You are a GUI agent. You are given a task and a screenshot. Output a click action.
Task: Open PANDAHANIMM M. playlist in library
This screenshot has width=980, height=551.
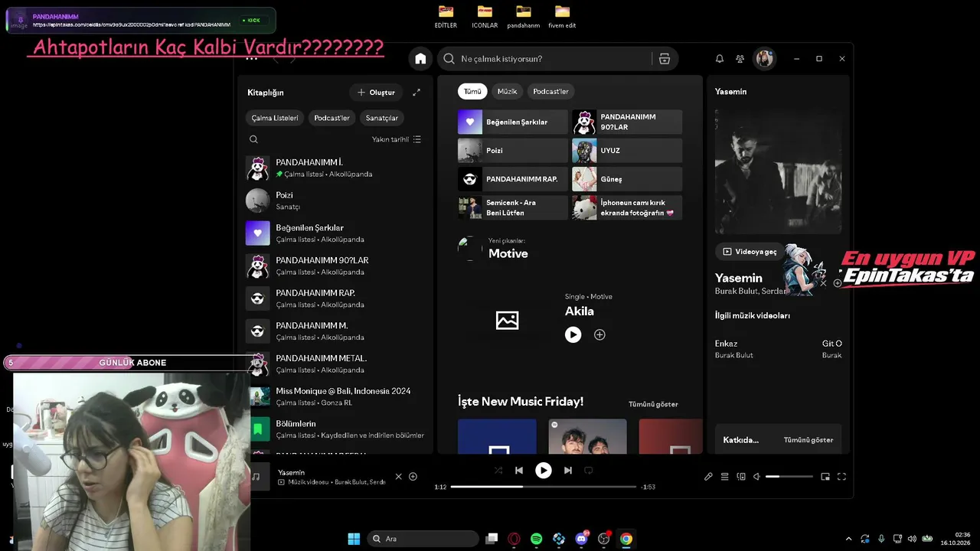click(x=335, y=331)
